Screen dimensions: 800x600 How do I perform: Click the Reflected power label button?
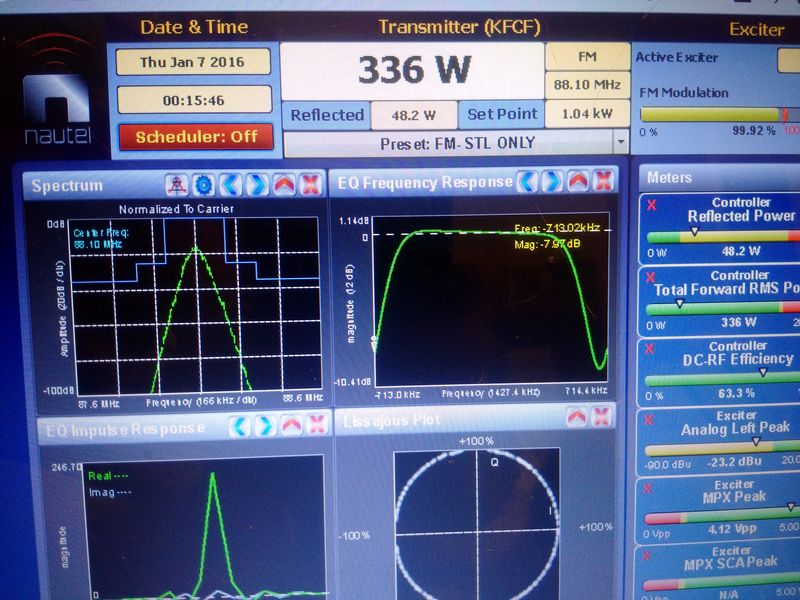click(326, 115)
